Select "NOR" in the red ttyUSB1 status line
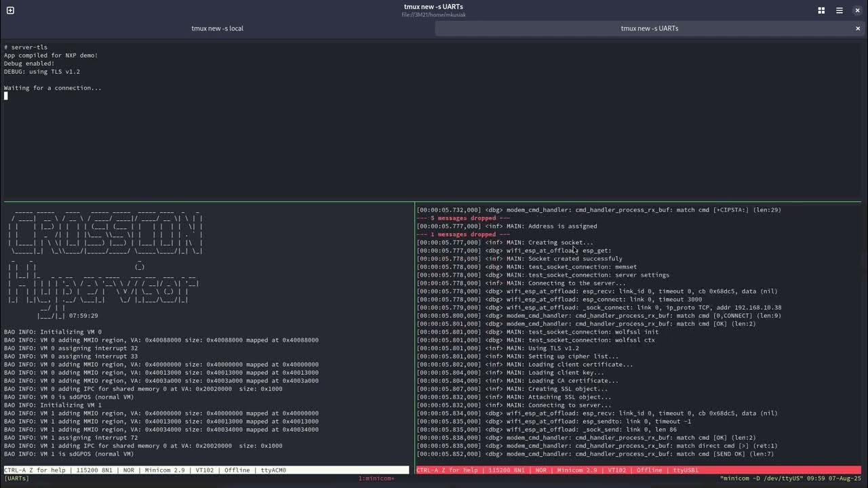This screenshot has height=488, width=868. [x=540, y=470]
